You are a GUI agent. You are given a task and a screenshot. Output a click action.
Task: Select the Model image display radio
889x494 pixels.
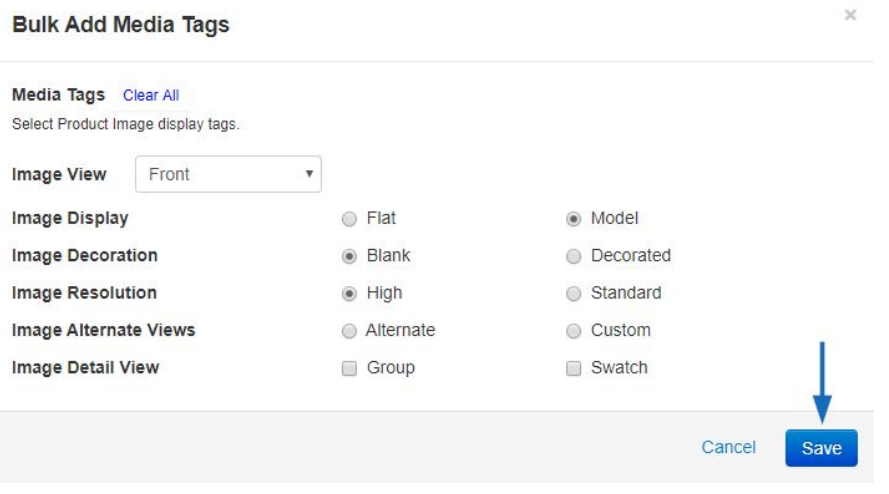(x=573, y=219)
